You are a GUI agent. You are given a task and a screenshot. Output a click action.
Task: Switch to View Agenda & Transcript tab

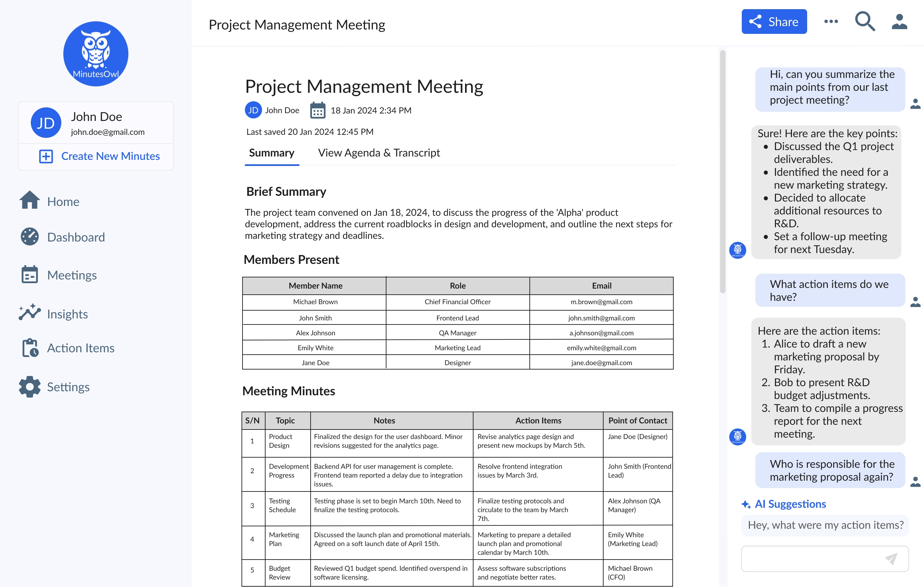point(379,153)
